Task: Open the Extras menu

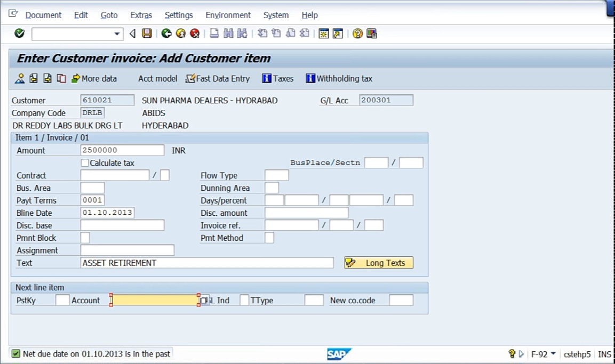Action: coord(141,15)
